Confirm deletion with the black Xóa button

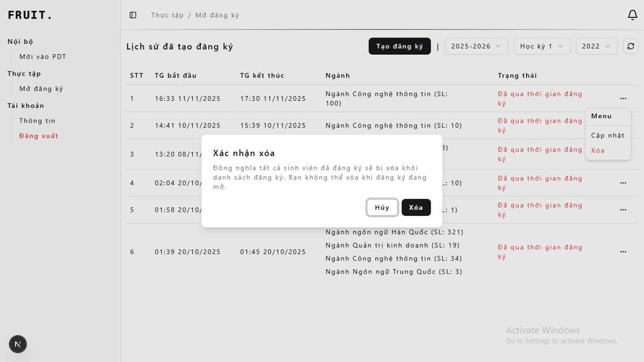(416, 208)
